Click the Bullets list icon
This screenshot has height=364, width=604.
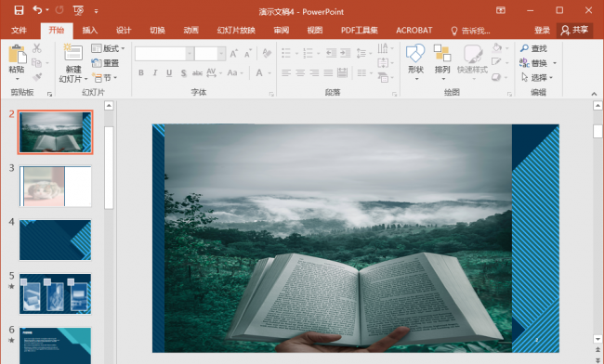[x=286, y=53]
